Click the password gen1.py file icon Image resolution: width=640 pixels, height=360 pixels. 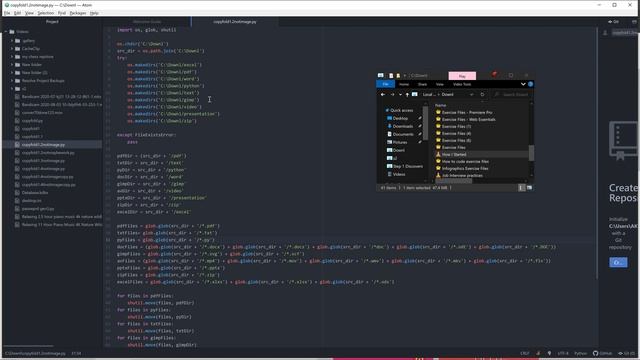[x=17, y=209]
